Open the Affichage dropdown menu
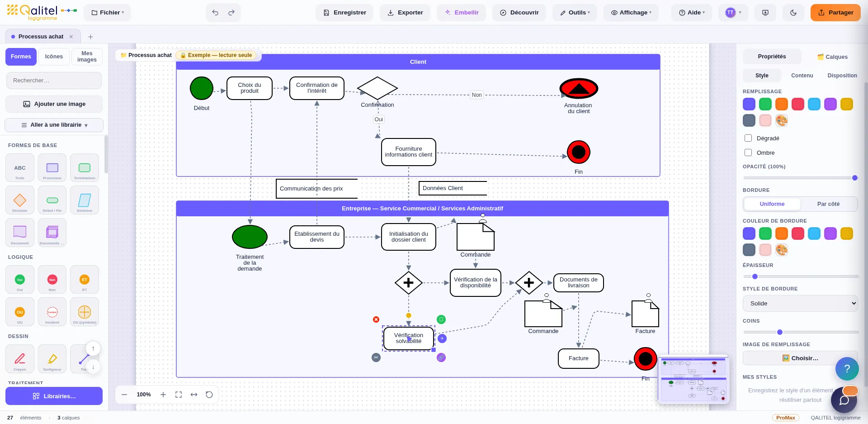868x424 pixels. pos(631,13)
